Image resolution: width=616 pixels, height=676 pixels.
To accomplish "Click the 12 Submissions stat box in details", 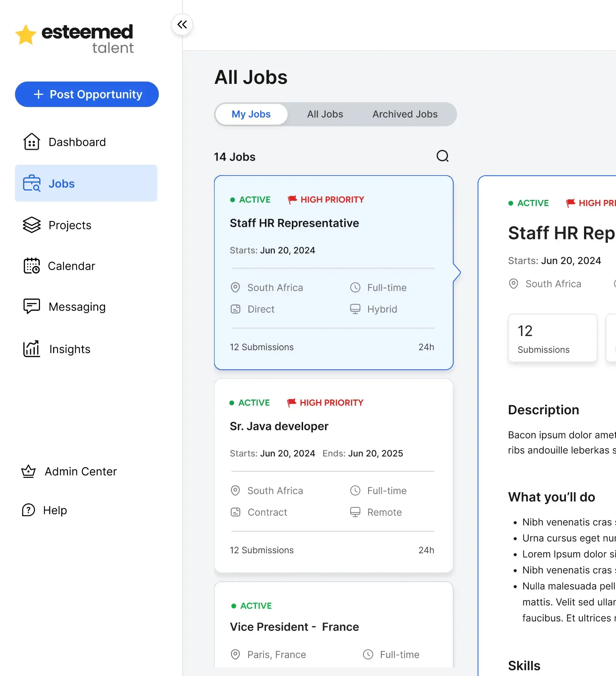I will pyautogui.click(x=552, y=338).
